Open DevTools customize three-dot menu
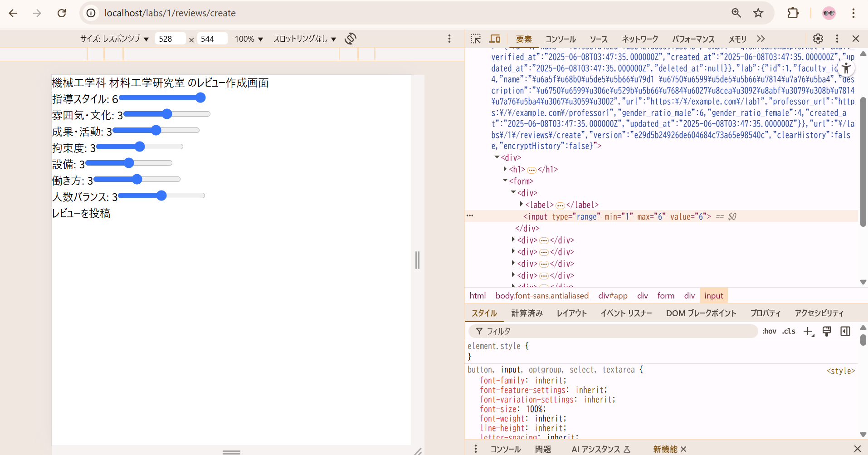Screen dimensions: 868x455 pyautogui.click(x=837, y=39)
